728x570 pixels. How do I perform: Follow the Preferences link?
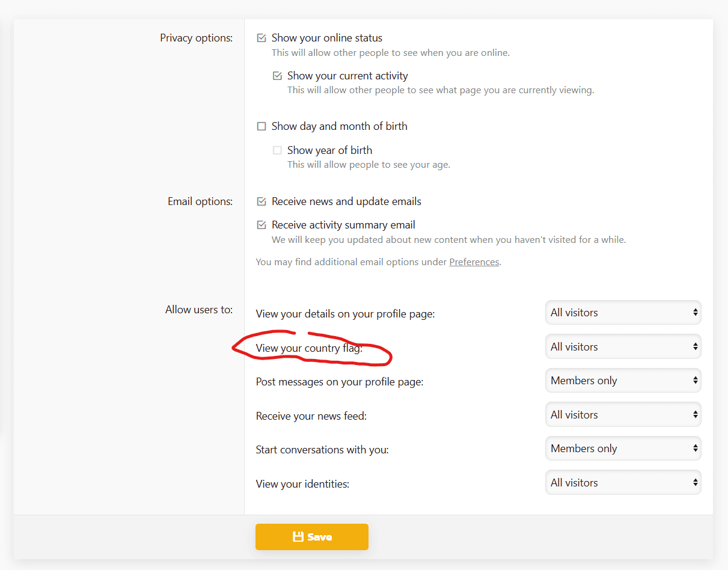474,262
